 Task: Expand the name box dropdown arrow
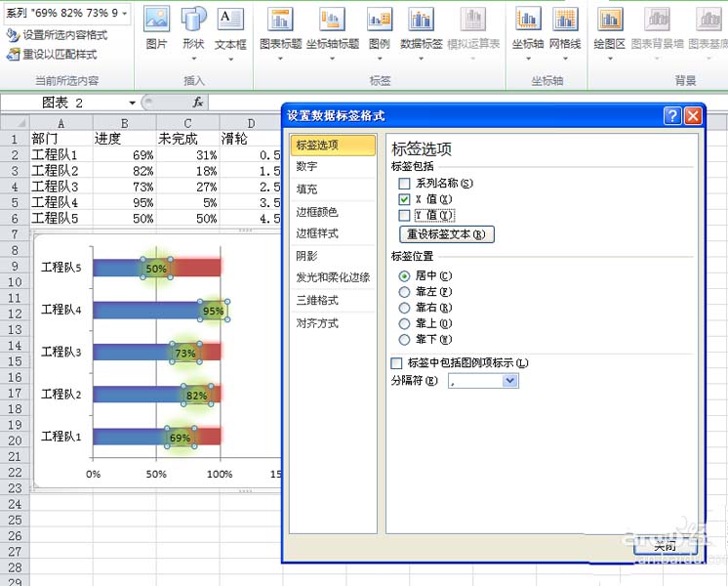pyautogui.click(x=133, y=103)
